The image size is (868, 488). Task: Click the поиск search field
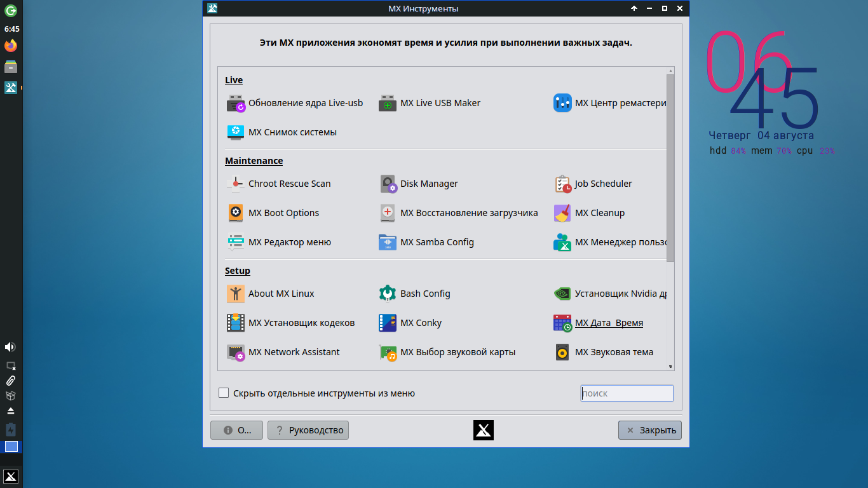click(x=627, y=393)
